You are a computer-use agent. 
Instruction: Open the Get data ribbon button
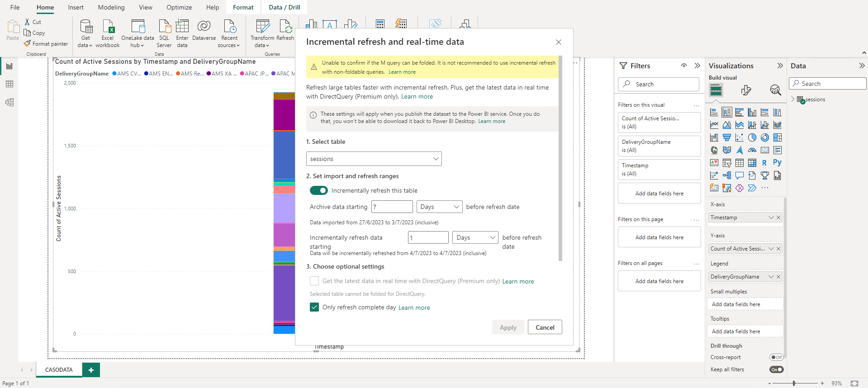point(85,33)
